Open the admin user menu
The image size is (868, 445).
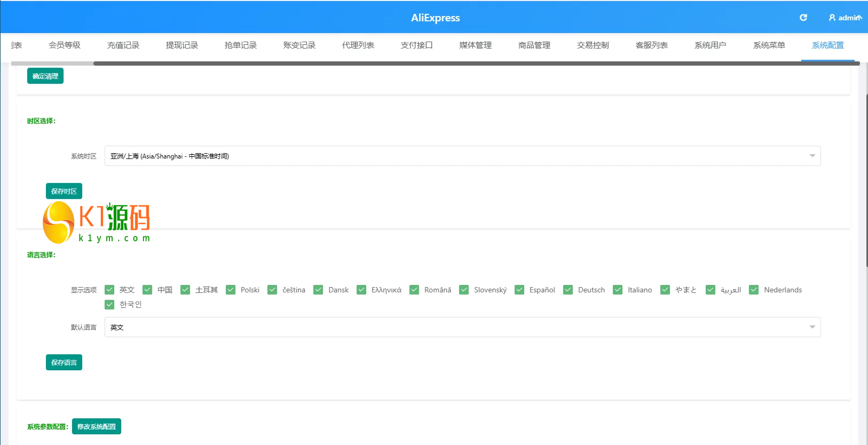tap(845, 18)
